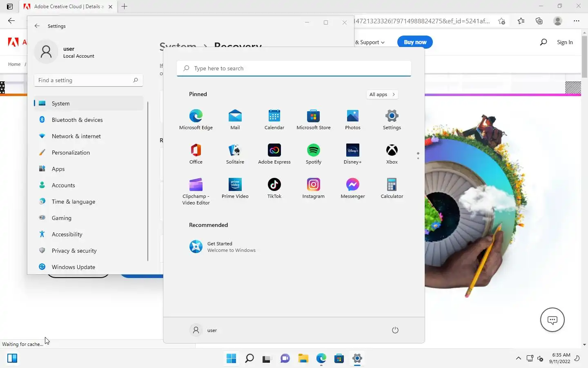Select Accessibility in Settings sidebar
The width and height of the screenshot is (588, 368).
pyautogui.click(x=89, y=234)
